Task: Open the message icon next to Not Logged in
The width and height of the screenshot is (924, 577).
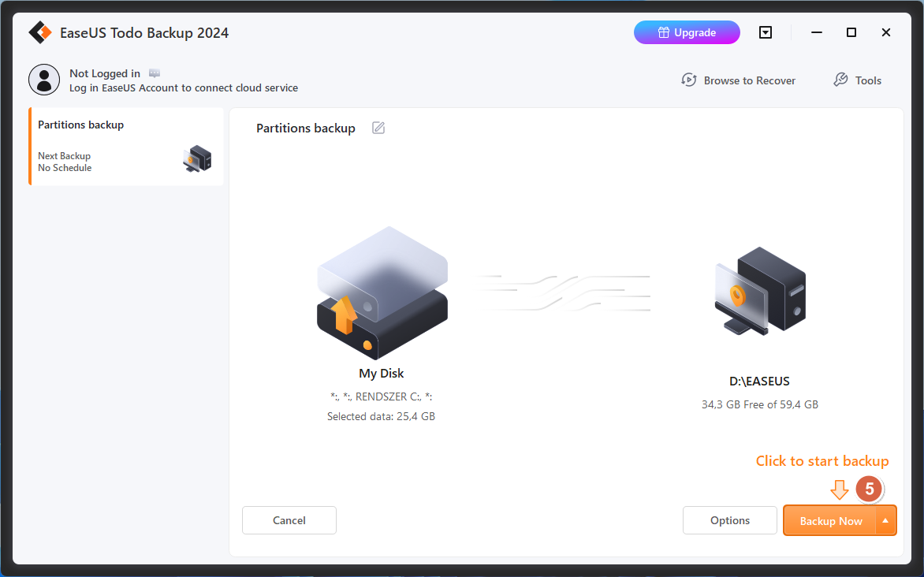Action: coord(155,73)
